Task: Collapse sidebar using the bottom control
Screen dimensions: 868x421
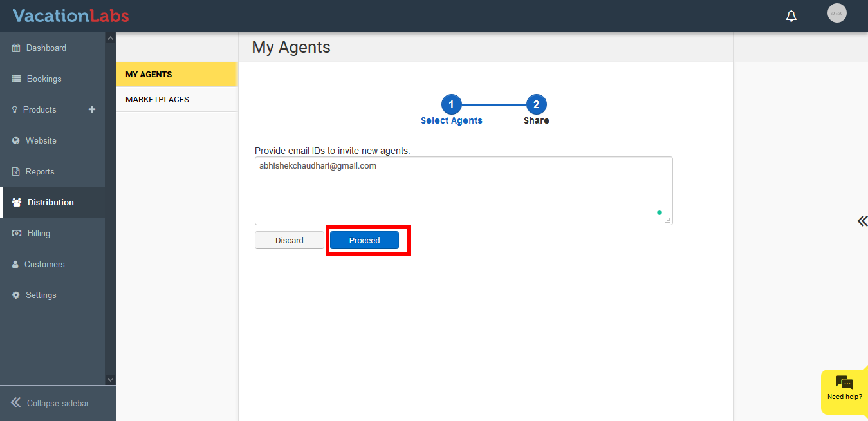Action: click(x=50, y=403)
